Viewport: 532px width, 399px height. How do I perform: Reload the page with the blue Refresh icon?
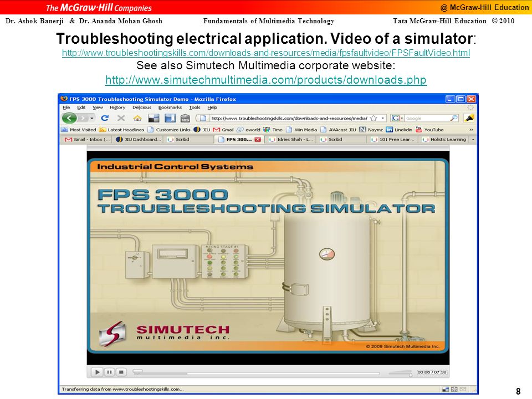tap(105, 118)
